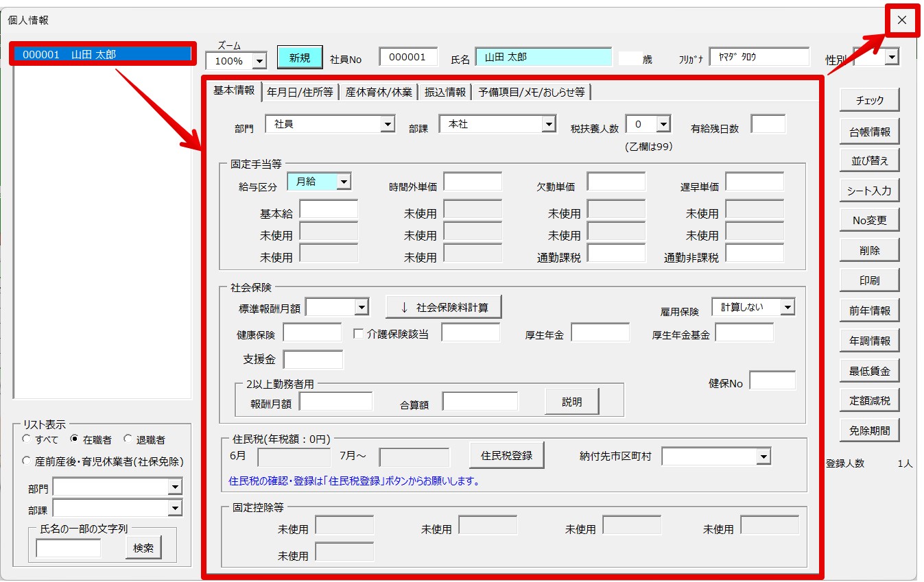
Task: Enable the 介護保険該当 checkbox
Action: tap(358, 334)
